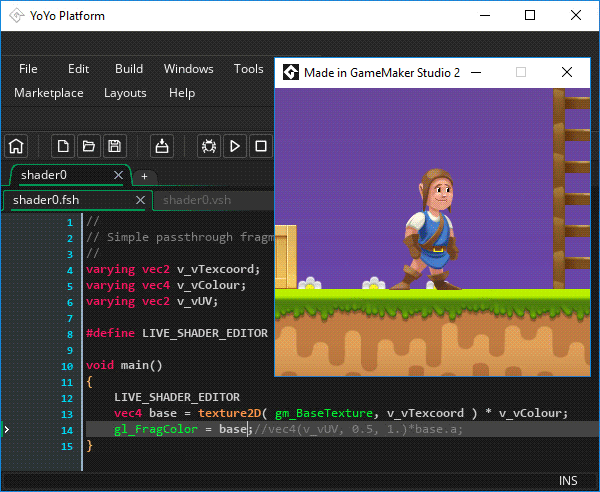Open the Edit menu

click(x=78, y=69)
